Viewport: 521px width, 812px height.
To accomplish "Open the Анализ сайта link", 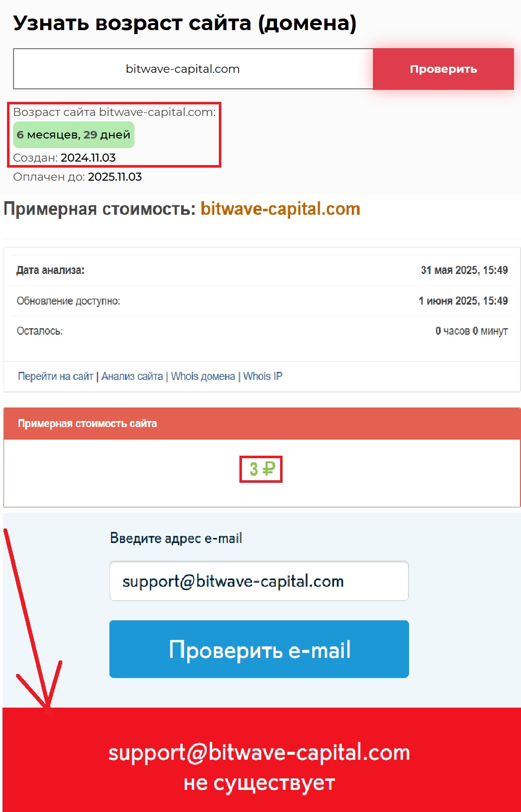I will 132,376.
